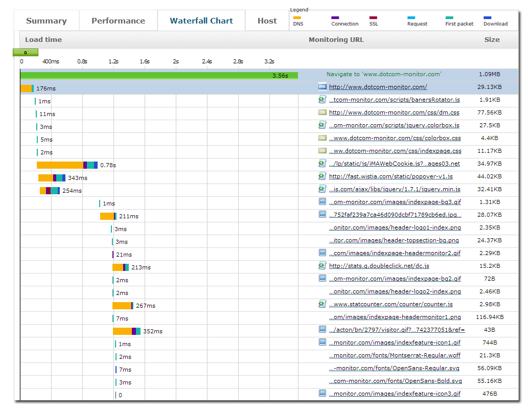Image resolution: width=532 pixels, height=410 pixels.
Task: Open the indexpage-headermonitor1.png link
Action: (x=395, y=317)
